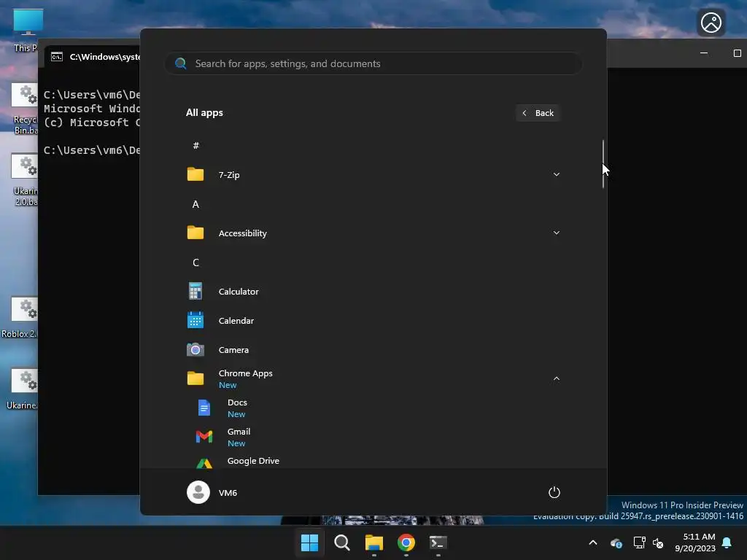Open the Power options button
Image resolution: width=747 pixels, height=560 pixels.
554,492
